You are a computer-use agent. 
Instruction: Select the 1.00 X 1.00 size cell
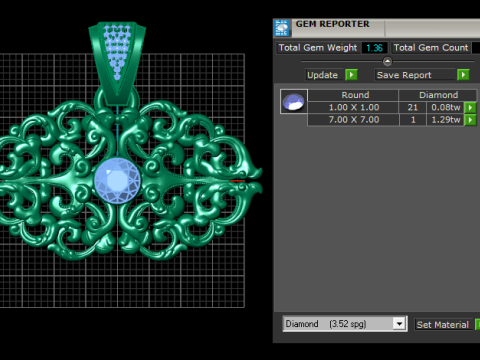point(354,107)
